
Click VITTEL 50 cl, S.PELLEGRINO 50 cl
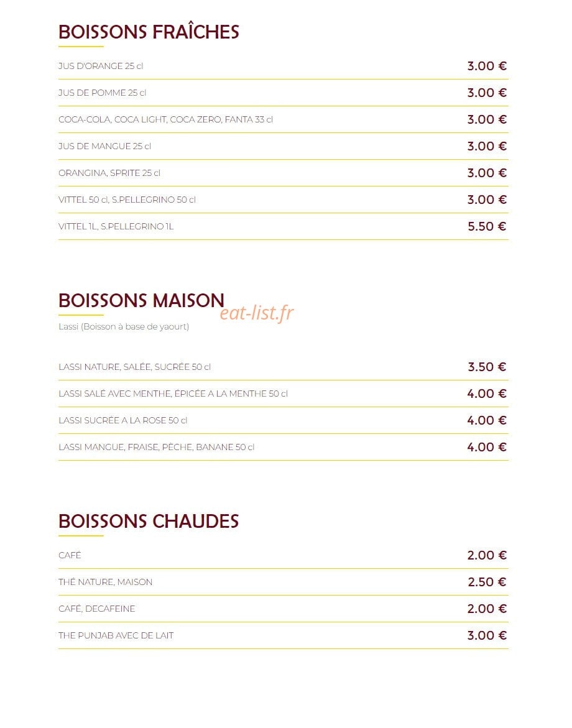click(127, 200)
